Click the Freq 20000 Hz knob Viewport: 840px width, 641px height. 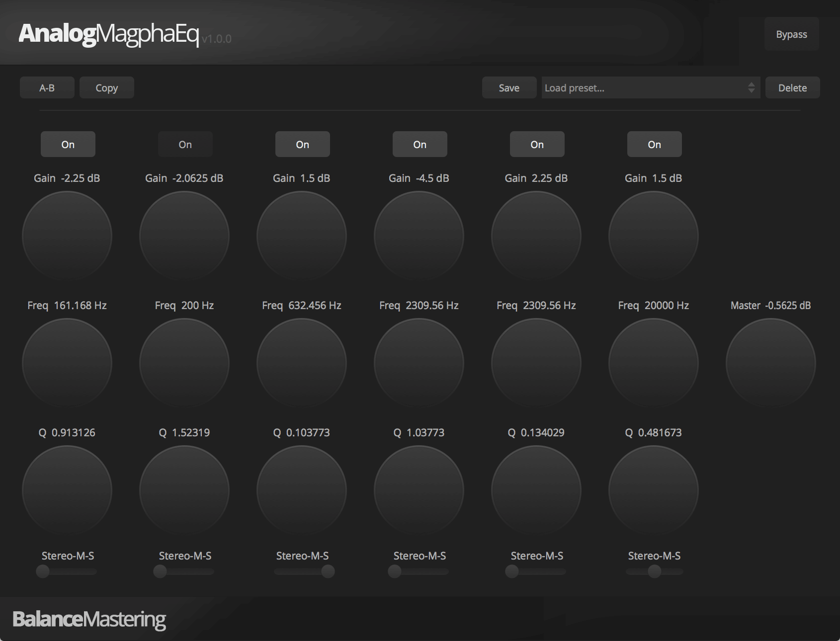[654, 363]
